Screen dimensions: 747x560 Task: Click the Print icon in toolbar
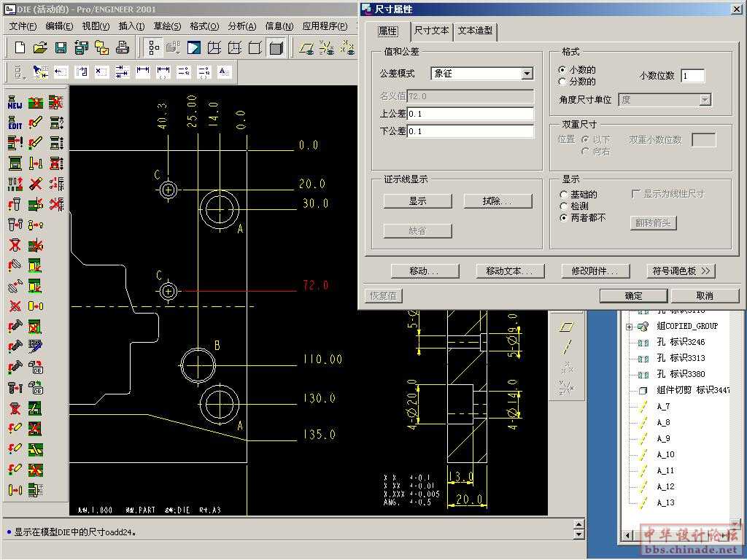[x=123, y=47]
